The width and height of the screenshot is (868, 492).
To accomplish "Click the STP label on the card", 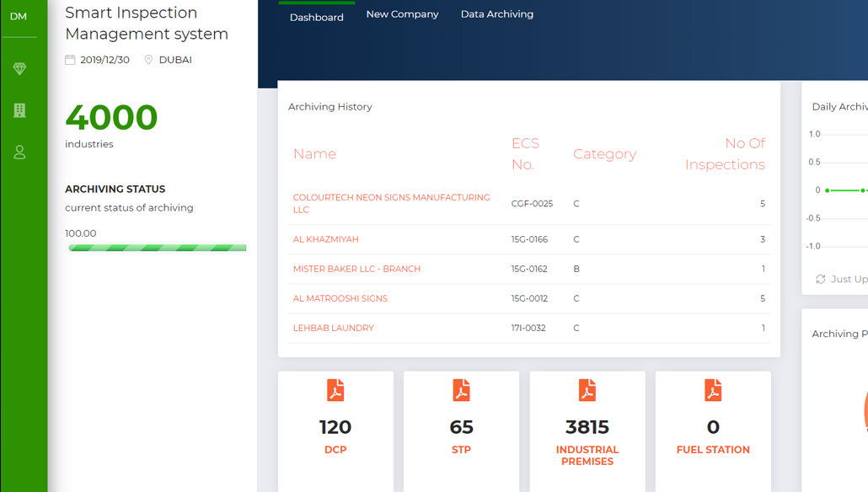I will point(461,449).
